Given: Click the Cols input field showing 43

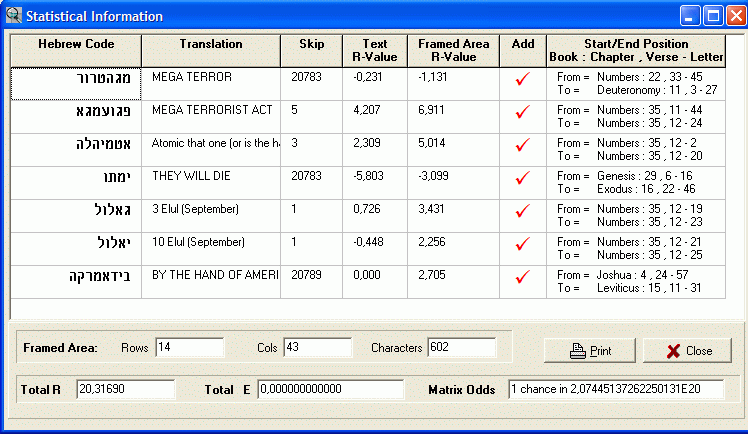Looking at the screenshot, I should tap(317, 347).
